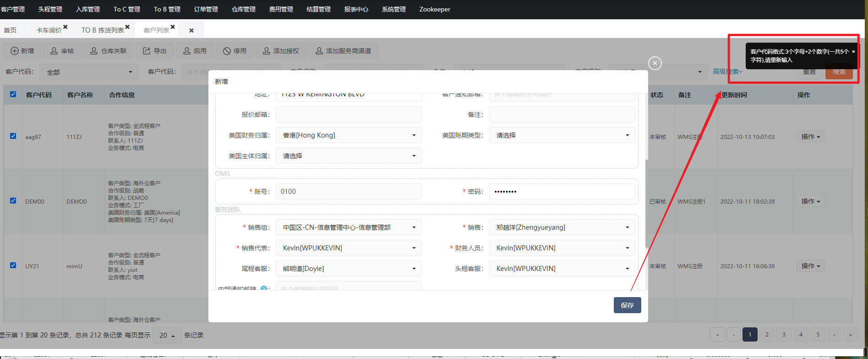This screenshot has width=868, height=359.
Task: Switch to the 卡车询价 tab
Action: (x=49, y=30)
